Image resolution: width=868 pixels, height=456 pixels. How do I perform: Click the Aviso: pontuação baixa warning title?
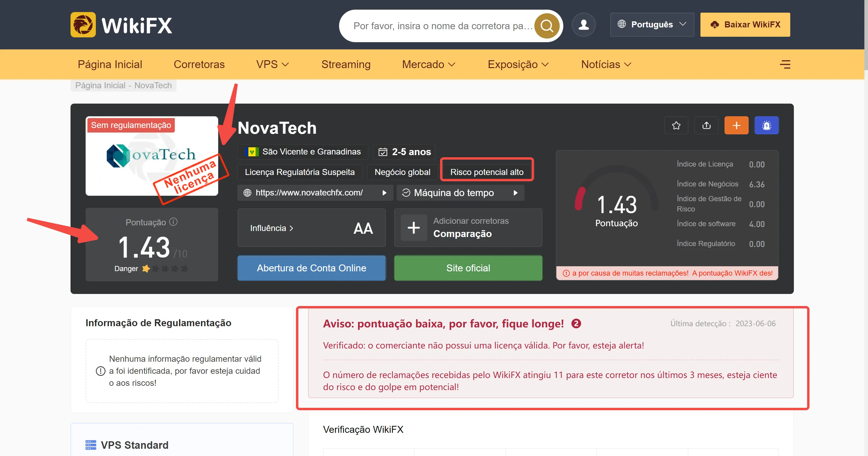443,324
